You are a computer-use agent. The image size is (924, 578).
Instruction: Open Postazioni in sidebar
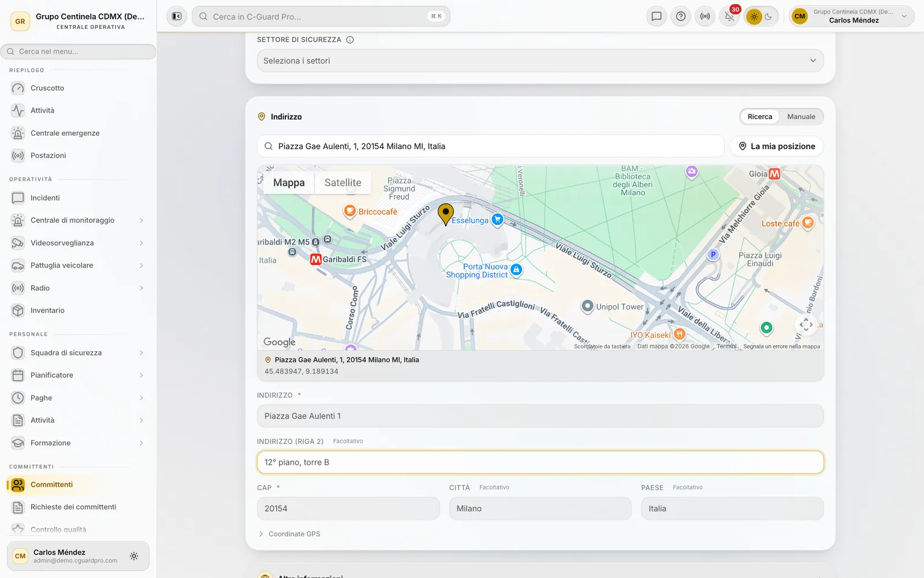[x=78, y=155]
